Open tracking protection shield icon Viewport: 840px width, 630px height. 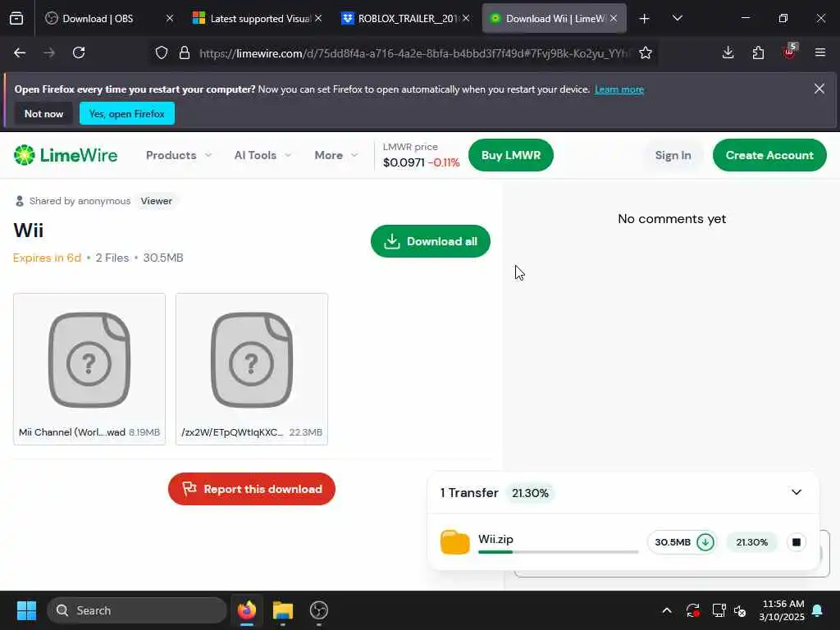162,52
